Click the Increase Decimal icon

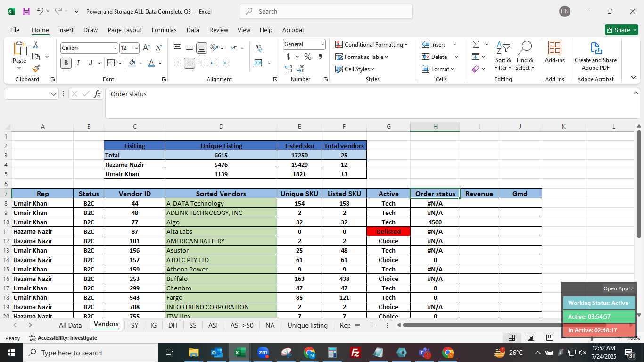pyautogui.click(x=289, y=69)
